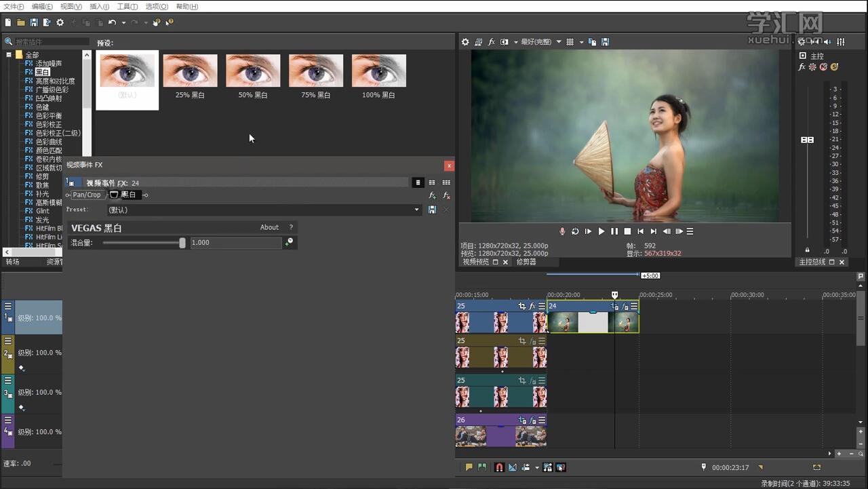Viewport: 868px width, 489px height.
Task: Copy snapshot to clipboard icon in preview
Action: click(592, 42)
